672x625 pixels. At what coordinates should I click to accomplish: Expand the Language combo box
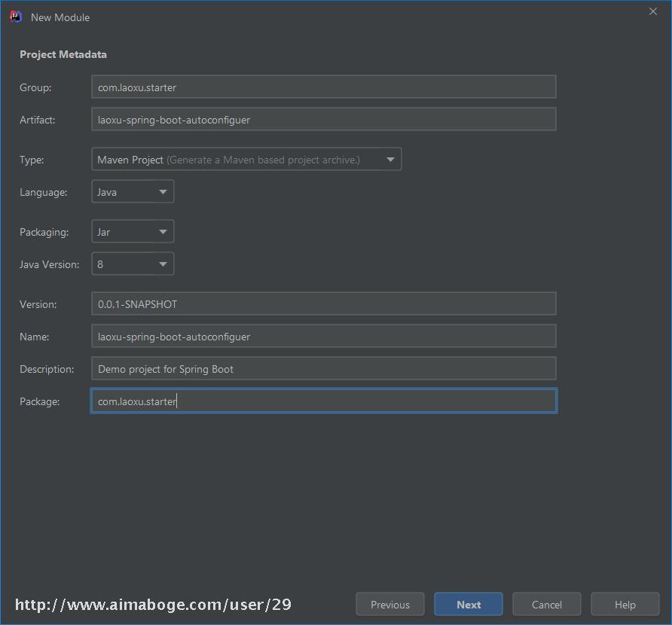pos(133,192)
